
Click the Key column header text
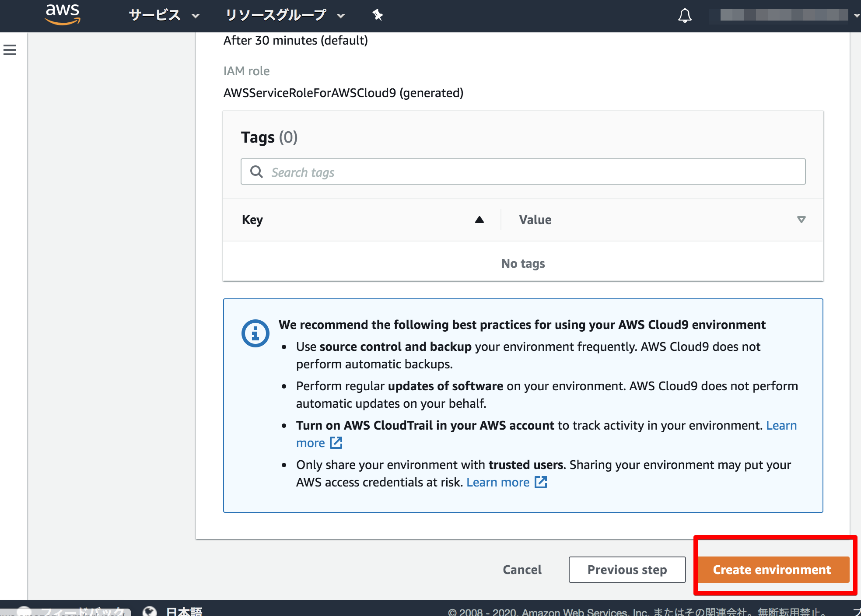tap(252, 220)
